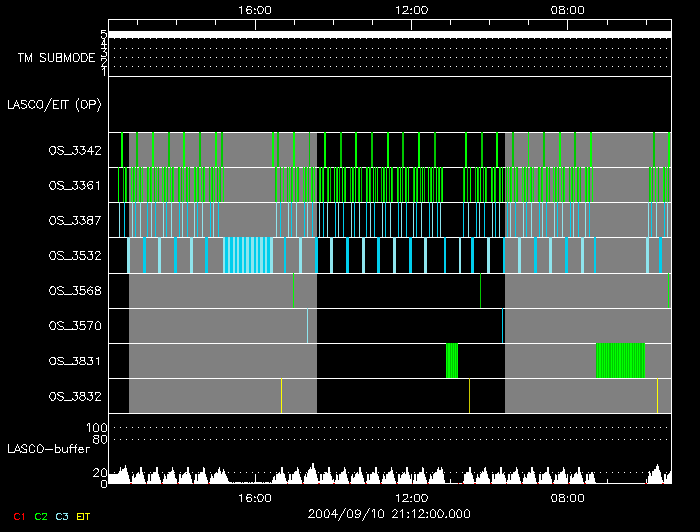Screen dimensions: 700x532
Task: Select the C3 legend entry
Action: coord(62,515)
